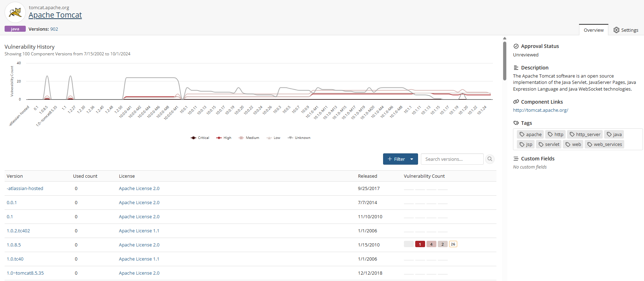Open Apache License 1.1 for 1.0.tc40

pos(139,259)
